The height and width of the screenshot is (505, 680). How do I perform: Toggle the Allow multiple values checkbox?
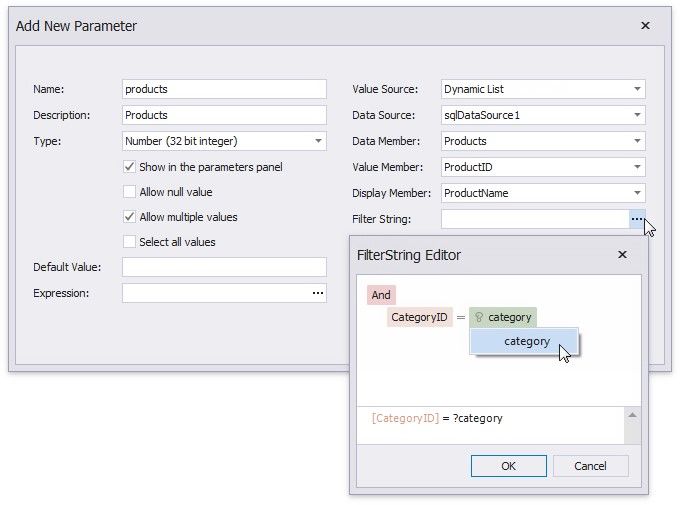point(129,217)
